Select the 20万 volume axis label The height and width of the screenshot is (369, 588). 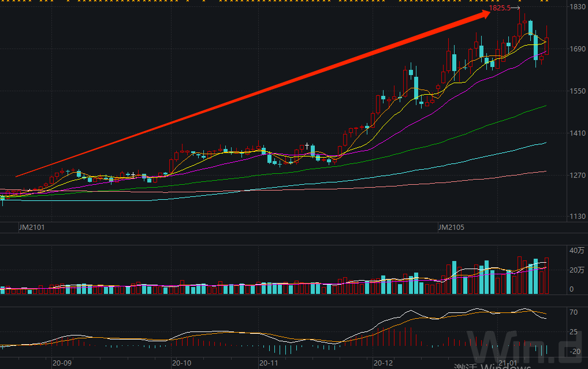pos(577,270)
